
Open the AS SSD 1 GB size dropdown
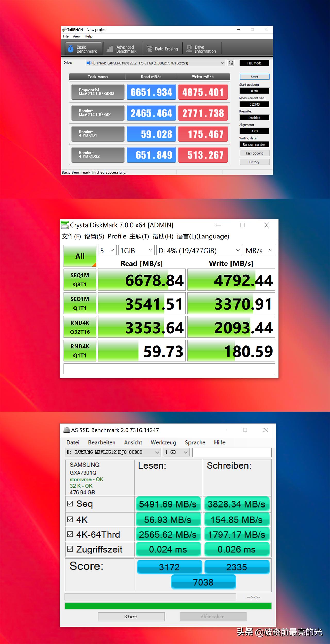click(x=177, y=452)
